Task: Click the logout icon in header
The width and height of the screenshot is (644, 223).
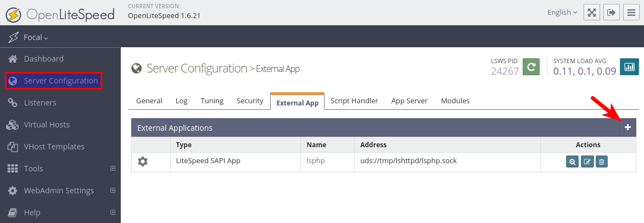Action: coord(611,13)
